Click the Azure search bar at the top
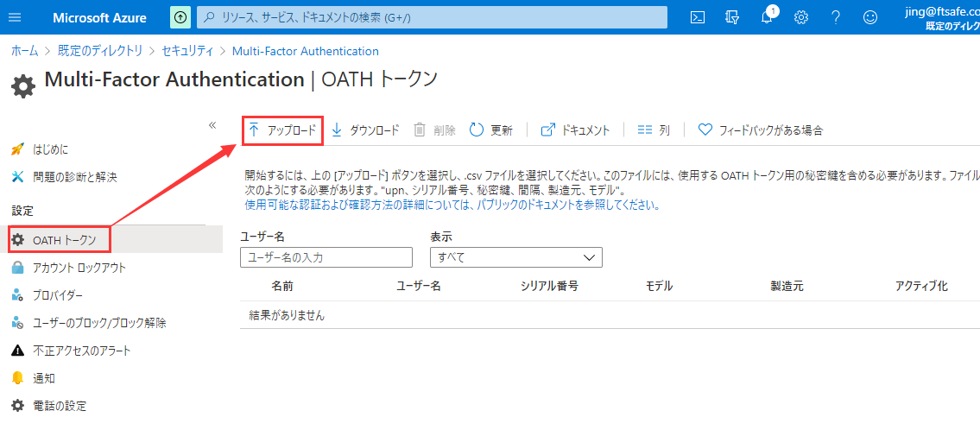 tap(432, 17)
